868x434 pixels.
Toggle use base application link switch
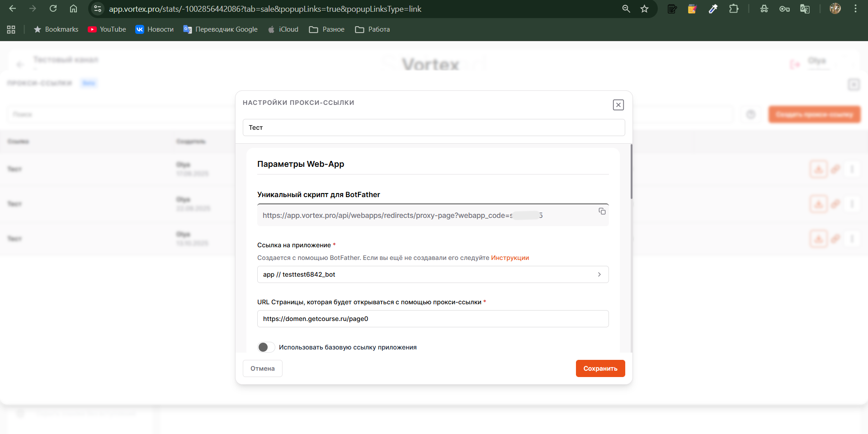(x=266, y=347)
